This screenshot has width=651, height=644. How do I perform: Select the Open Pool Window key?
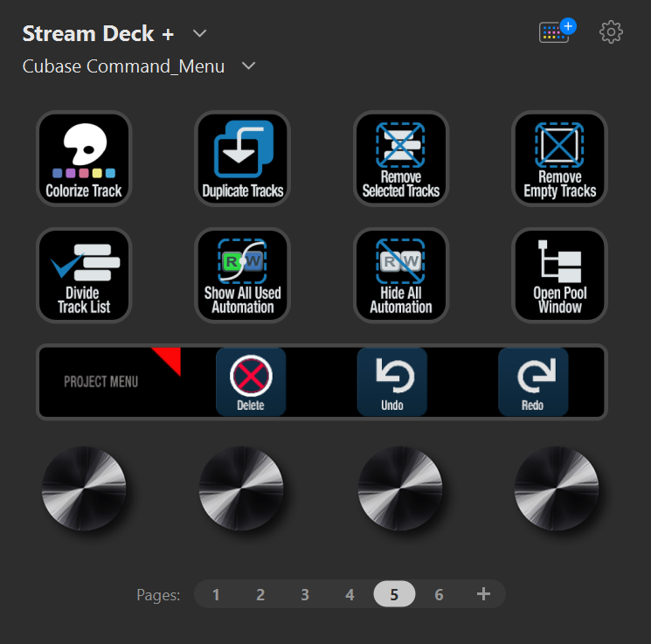pyautogui.click(x=559, y=275)
